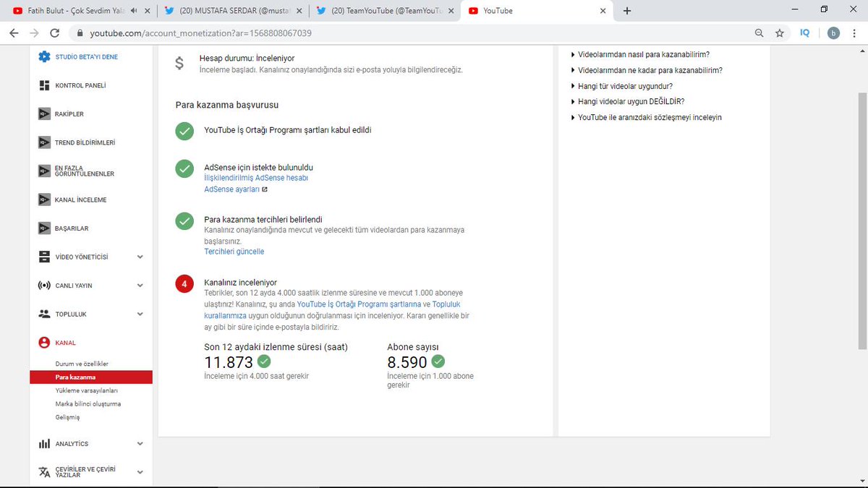868x488 pixels.
Task: Click the red Kanal profile icon
Action: click(x=44, y=343)
